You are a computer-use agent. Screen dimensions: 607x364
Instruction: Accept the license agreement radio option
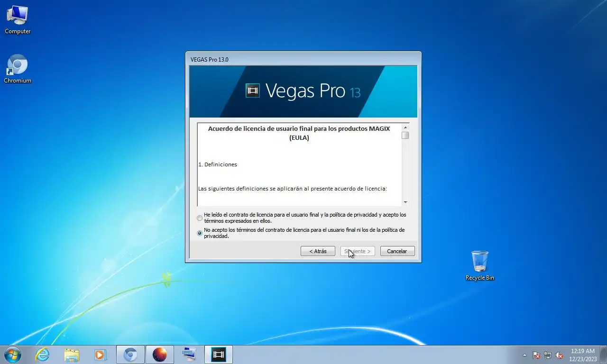[x=200, y=218]
